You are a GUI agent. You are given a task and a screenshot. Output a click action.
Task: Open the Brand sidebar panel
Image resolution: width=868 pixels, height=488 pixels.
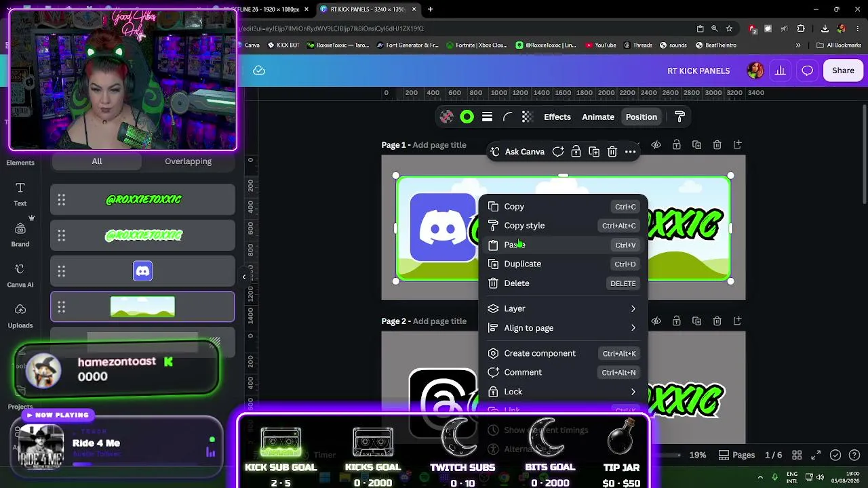20,235
